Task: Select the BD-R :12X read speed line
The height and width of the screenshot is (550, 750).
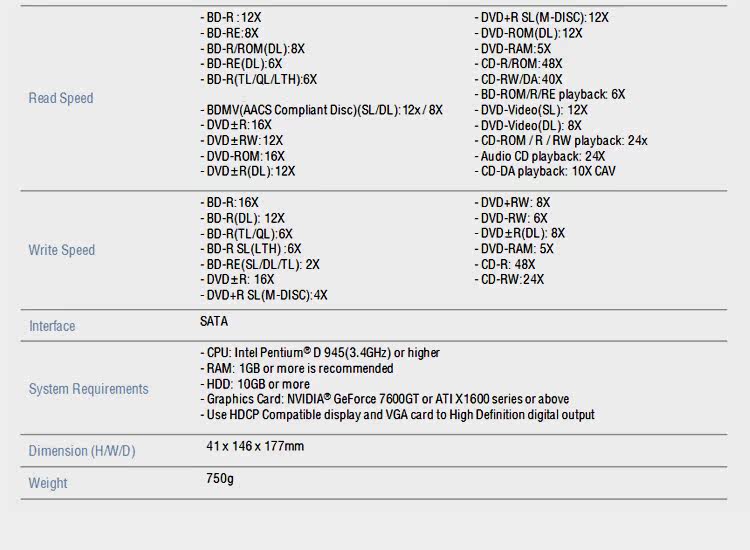Action: click(x=231, y=18)
